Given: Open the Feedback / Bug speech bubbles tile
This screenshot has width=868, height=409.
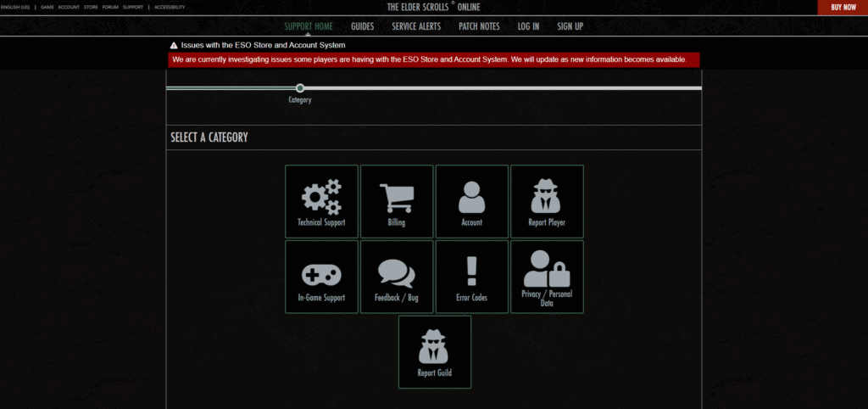Looking at the screenshot, I should pyautogui.click(x=397, y=277).
